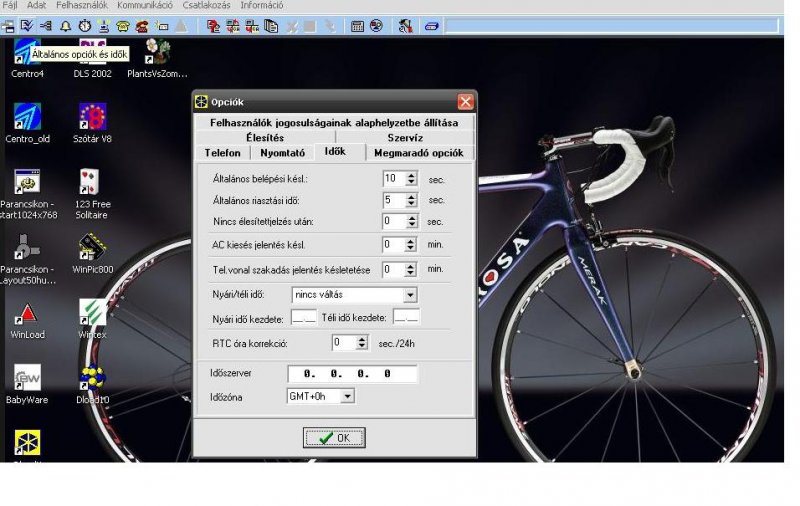Select the Wintex desktop icon
This screenshot has height=506, width=800.
coord(92,320)
